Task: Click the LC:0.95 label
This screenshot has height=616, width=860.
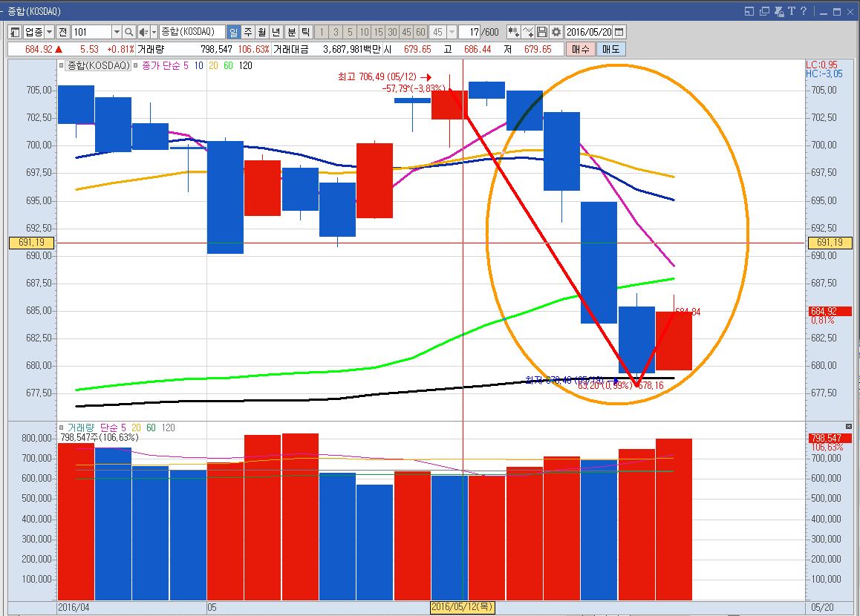Action: coord(821,65)
